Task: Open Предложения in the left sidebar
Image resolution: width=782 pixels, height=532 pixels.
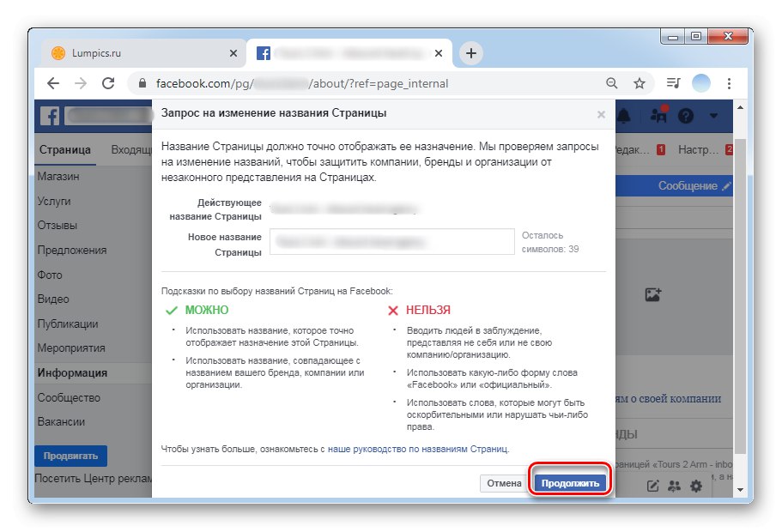Action: tap(72, 250)
